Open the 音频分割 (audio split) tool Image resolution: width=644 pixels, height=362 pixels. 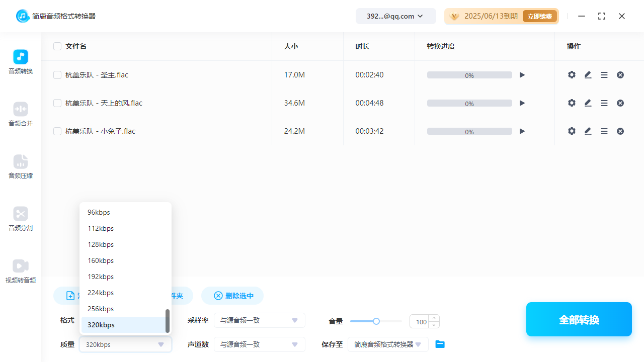pyautogui.click(x=20, y=219)
